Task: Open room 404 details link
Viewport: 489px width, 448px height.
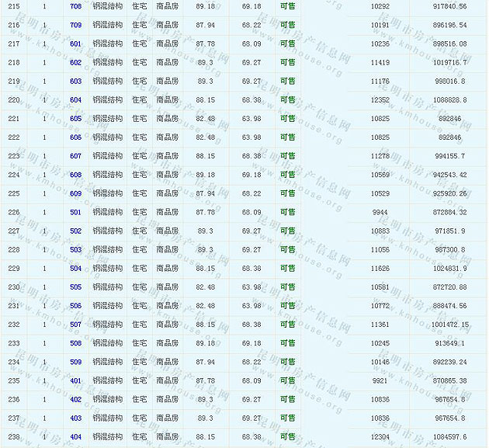Action: 75,437
